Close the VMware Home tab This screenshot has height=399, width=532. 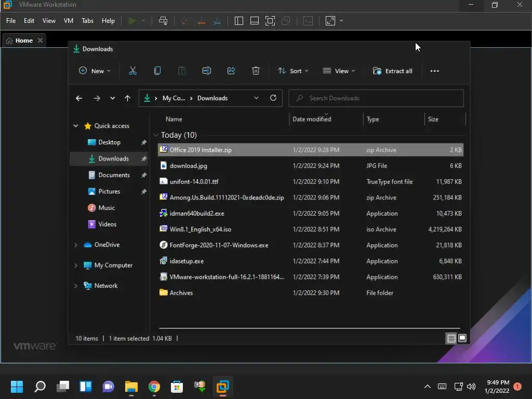[41, 41]
